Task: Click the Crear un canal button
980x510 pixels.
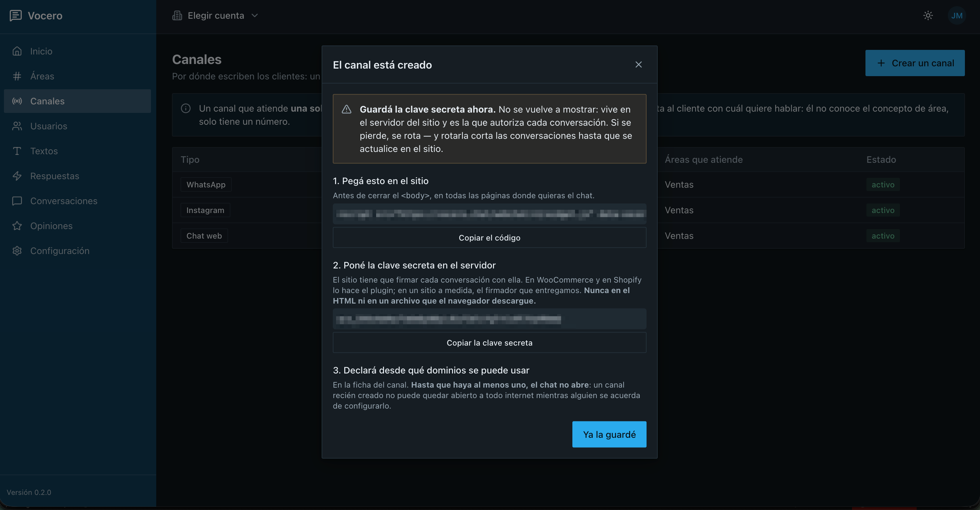Action: pyautogui.click(x=915, y=63)
